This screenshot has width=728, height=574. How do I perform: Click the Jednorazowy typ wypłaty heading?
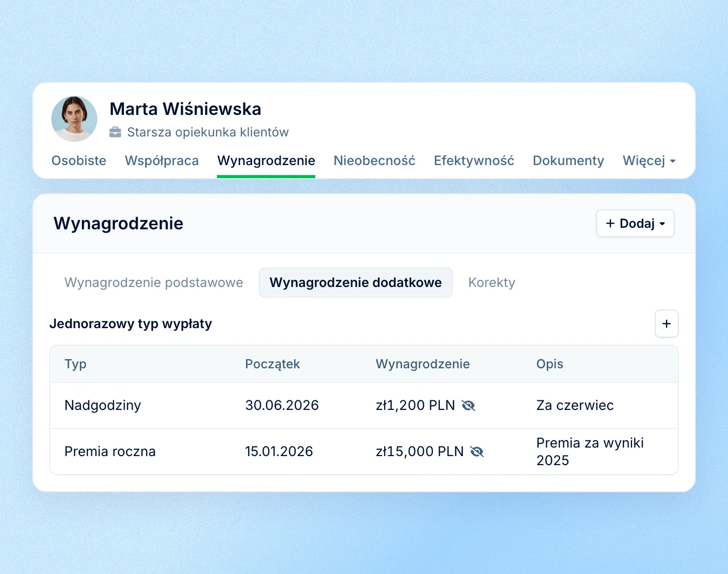(131, 324)
